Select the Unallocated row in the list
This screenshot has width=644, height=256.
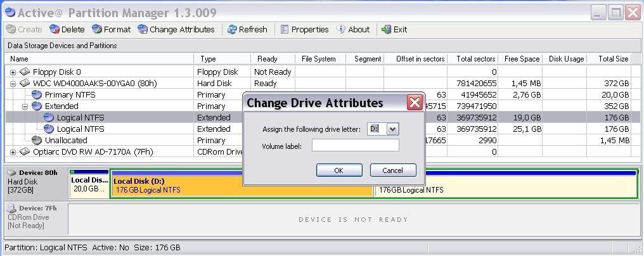(x=318, y=141)
